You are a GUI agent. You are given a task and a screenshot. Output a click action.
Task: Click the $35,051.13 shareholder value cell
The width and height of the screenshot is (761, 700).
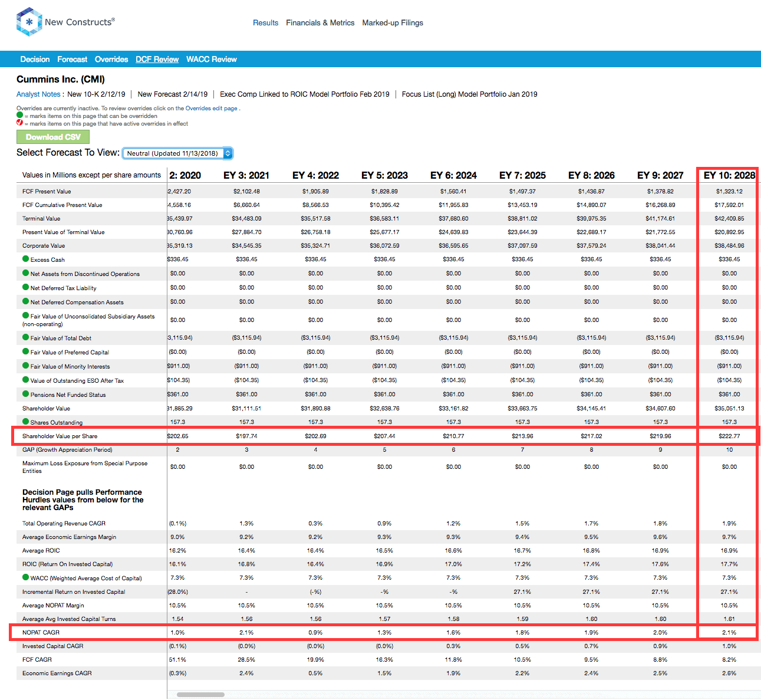[729, 409]
